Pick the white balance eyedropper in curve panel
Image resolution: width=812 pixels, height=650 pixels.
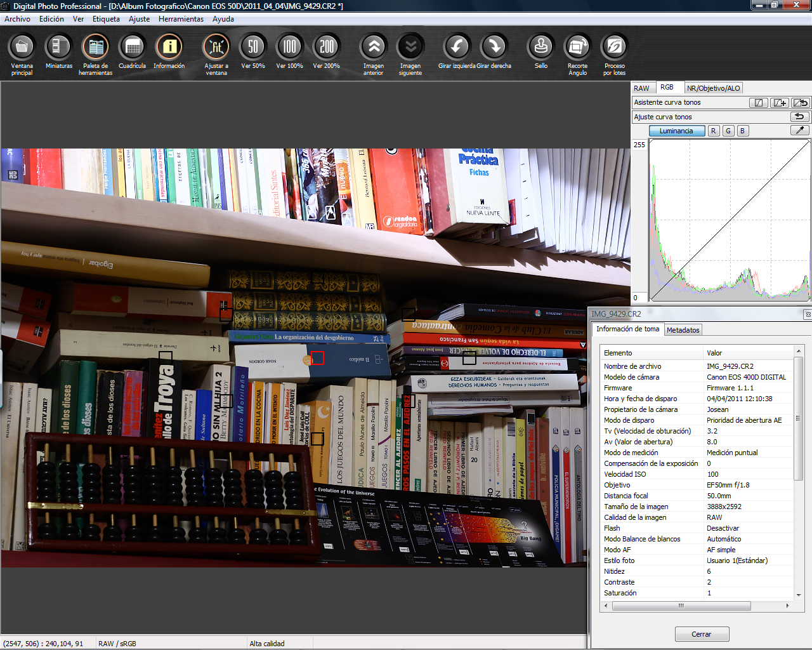click(799, 131)
